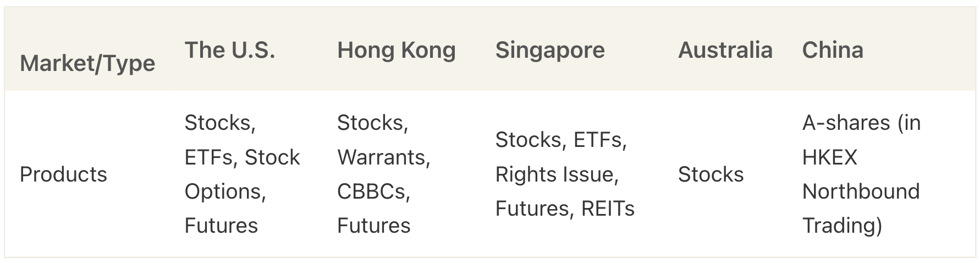The height and width of the screenshot is (263, 980).
Task: Click the Singapore cell with Rights Issue
Action: click(x=565, y=174)
